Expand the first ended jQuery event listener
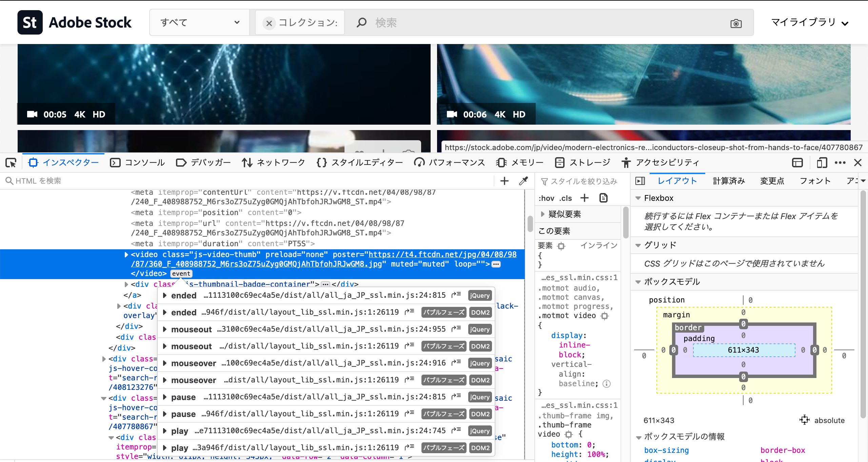 point(164,295)
